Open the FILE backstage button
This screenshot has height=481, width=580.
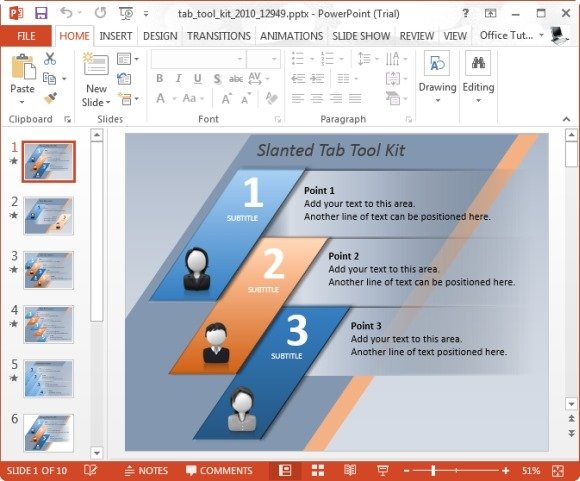pyautogui.click(x=26, y=36)
